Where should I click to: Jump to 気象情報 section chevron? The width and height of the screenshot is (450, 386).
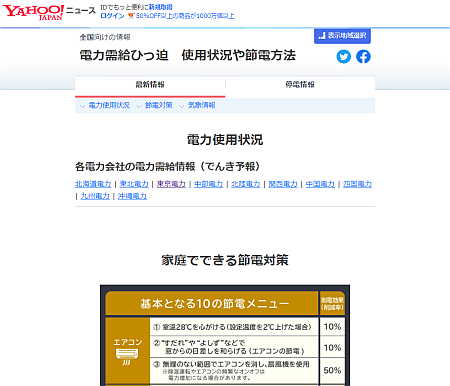(181, 106)
